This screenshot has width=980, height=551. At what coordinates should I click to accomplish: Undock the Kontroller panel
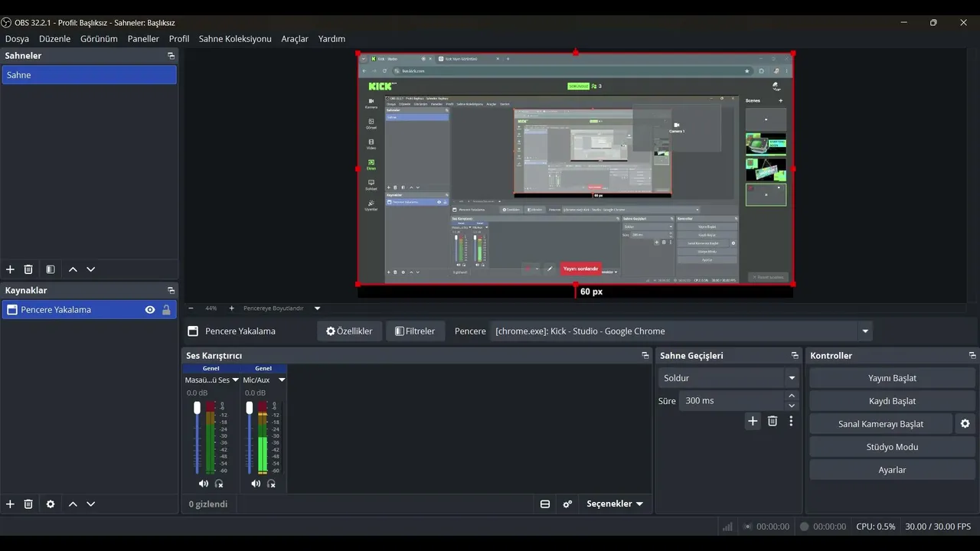(x=972, y=356)
